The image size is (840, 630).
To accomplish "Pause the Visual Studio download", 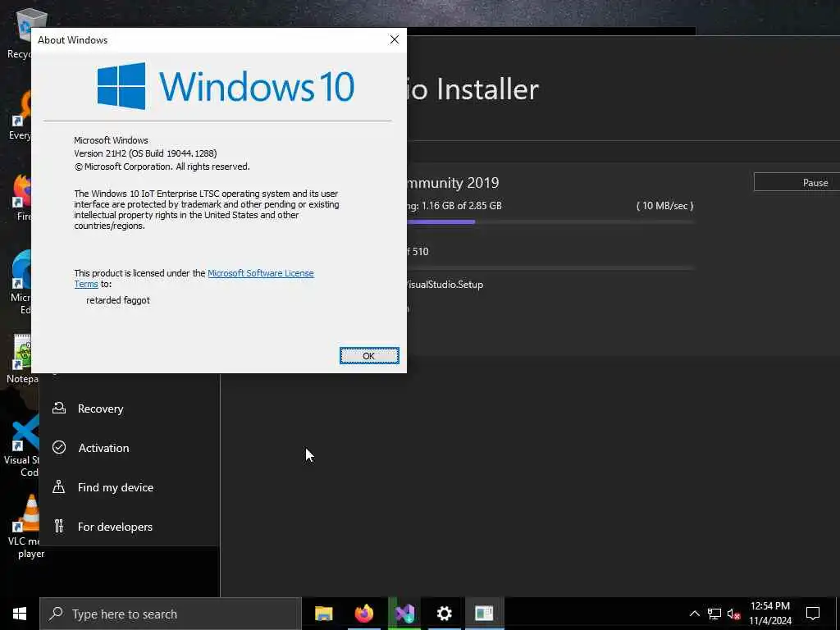I will click(x=797, y=183).
